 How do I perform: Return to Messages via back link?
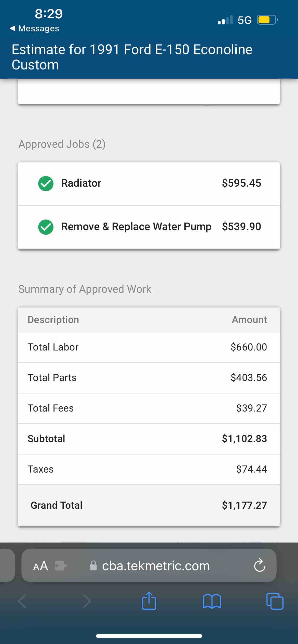coord(34,28)
